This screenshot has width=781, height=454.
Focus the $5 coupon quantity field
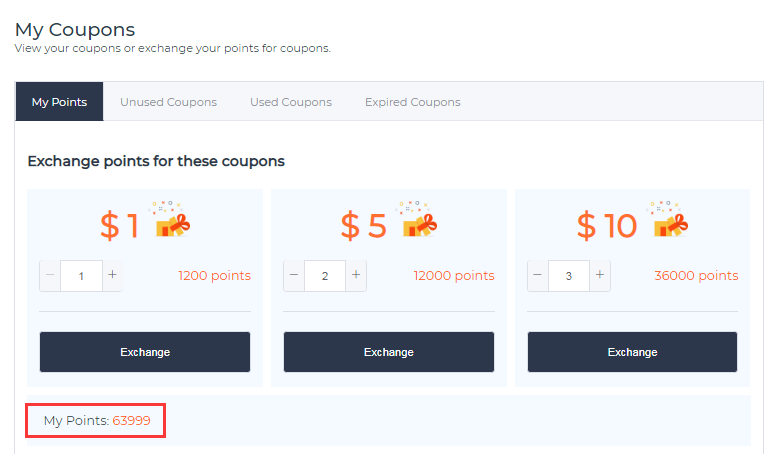(x=325, y=276)
